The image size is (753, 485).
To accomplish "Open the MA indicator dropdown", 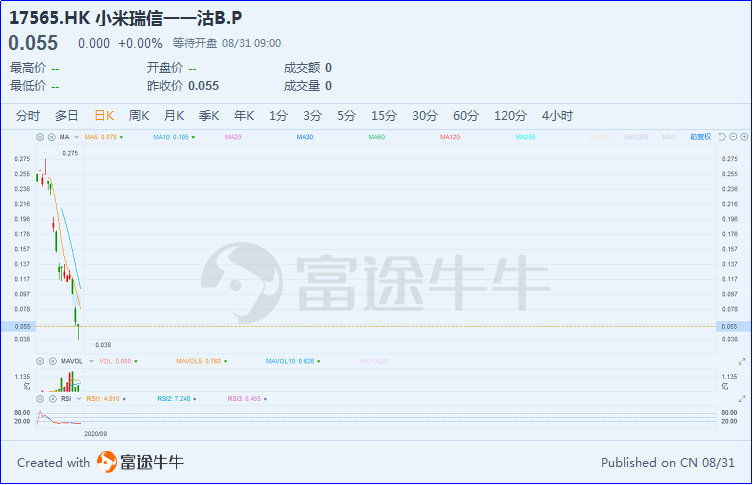I will click(76, 137).
